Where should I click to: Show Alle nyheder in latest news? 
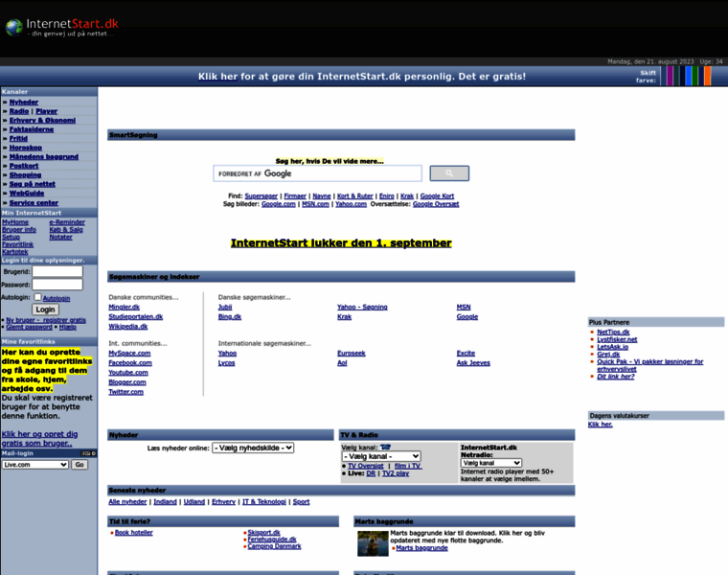pyautogui.click(x=127, y=501)
